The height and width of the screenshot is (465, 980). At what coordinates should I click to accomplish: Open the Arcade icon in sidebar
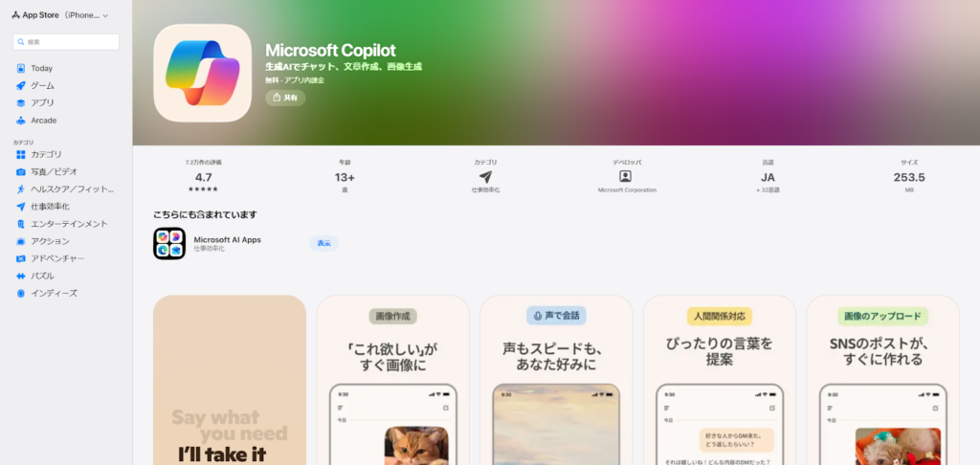pos(21,121)
